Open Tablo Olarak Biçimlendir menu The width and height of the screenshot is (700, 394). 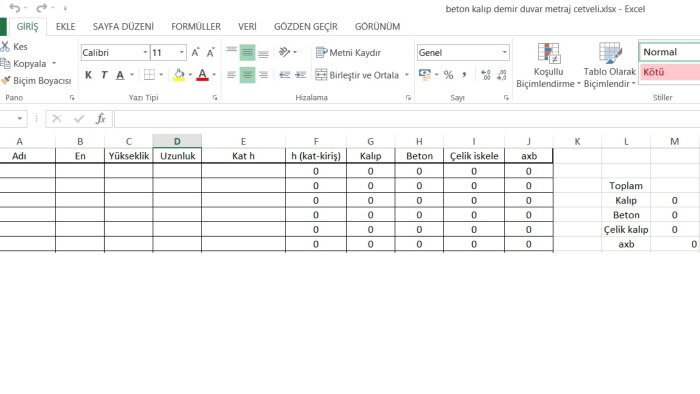click(610, 65)
